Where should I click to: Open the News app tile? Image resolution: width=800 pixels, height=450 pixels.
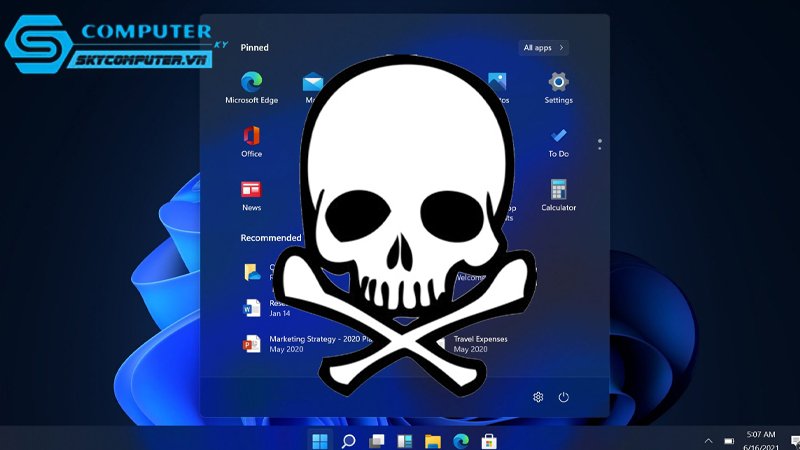251,195
